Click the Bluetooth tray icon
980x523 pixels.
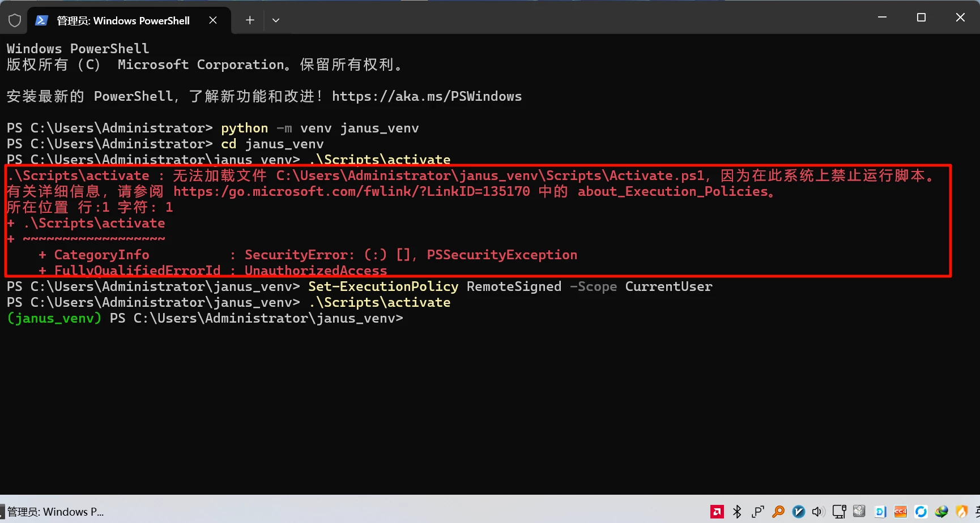[737, 512]
